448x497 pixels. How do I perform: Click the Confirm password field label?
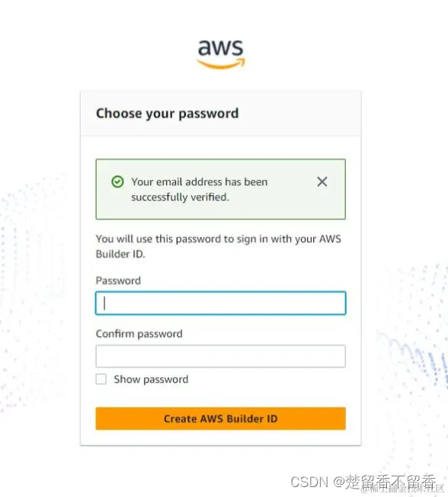coord(139,334)
